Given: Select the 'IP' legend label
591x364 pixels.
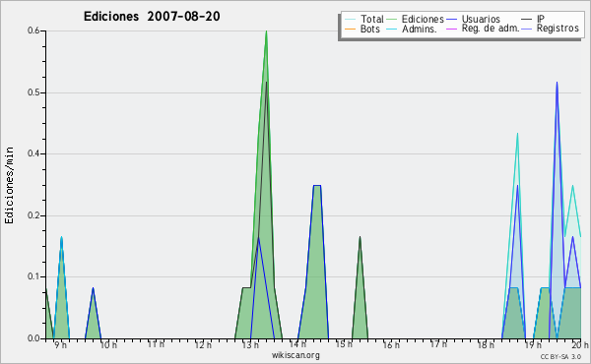Looking at the screenshot, I should click(x=541, y=19).
